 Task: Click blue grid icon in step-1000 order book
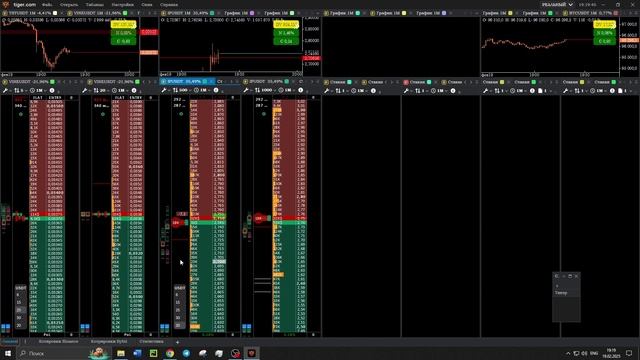coord(247,327)
